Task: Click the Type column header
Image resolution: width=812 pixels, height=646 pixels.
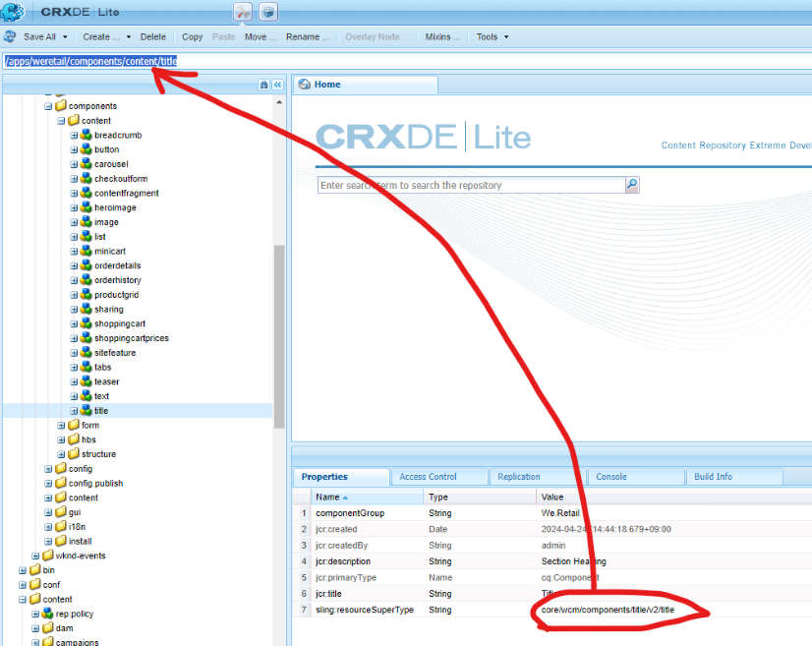Action: coord(480,497)
